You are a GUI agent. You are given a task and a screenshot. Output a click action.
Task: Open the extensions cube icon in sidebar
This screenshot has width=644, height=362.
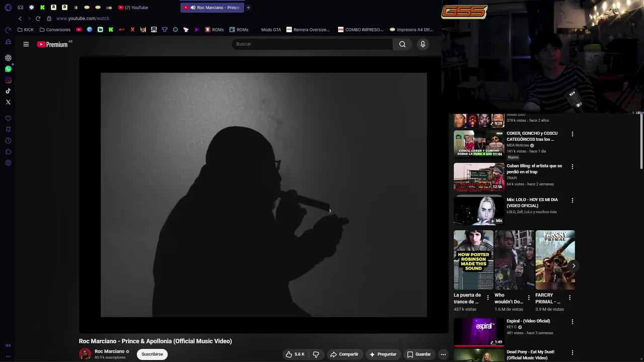coord(8,152)
